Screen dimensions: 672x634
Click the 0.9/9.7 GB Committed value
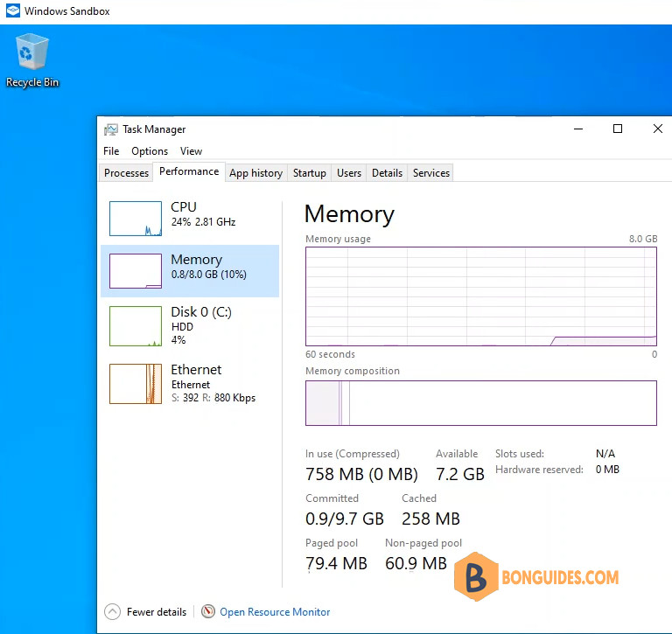pos(345,519)
